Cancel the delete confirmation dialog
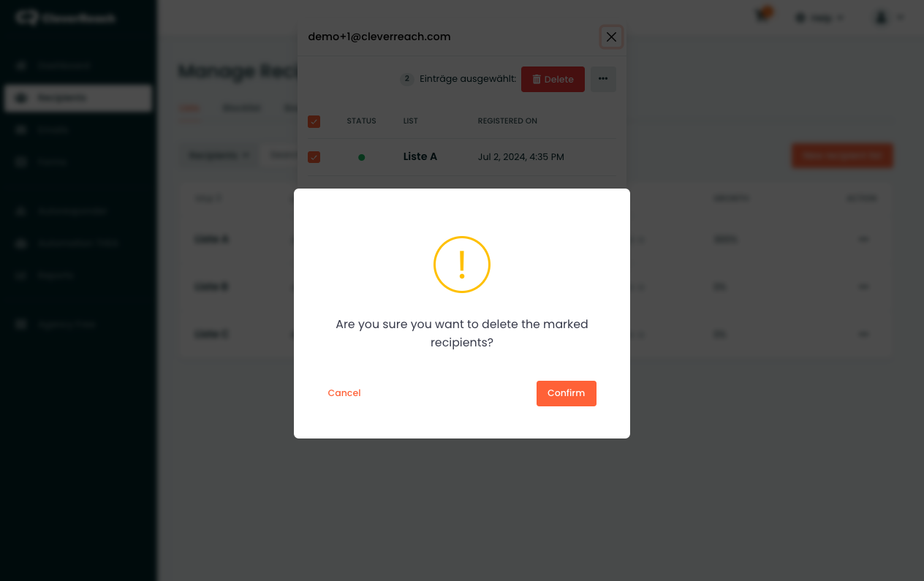 pyautogui.click(x=344, y=393)
